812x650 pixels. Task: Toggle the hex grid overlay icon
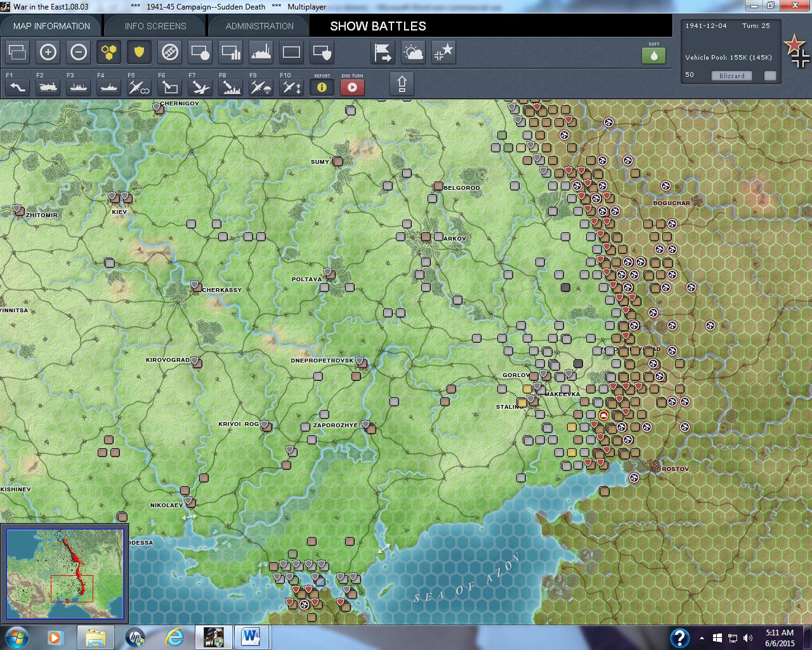pyautogui.click(x=109, y=53)
